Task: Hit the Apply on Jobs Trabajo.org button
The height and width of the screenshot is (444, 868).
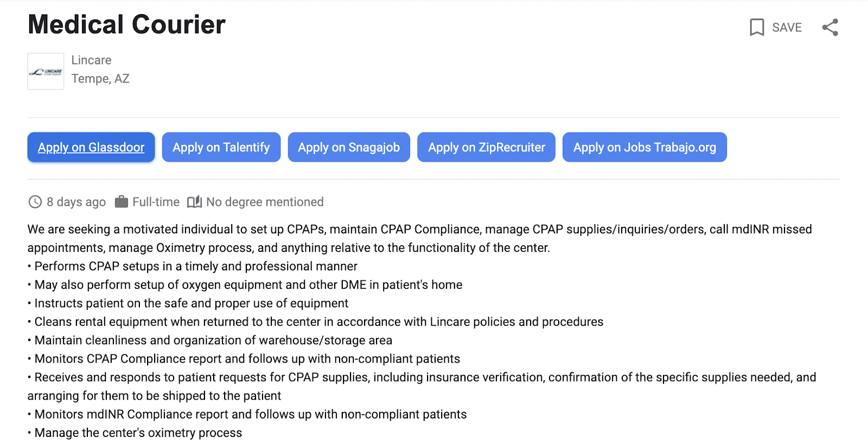Action: (644, 147)
